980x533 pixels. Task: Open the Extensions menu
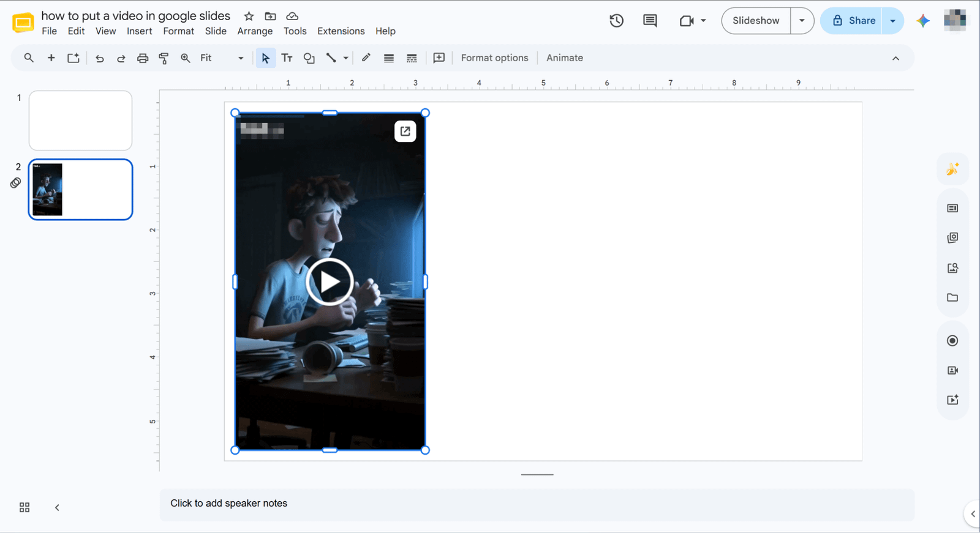[341, 31]
